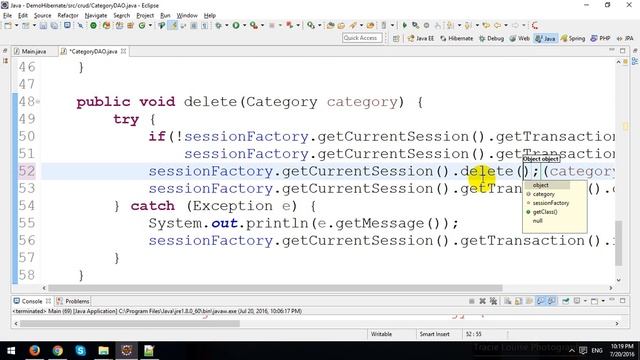The height and width of the screenshot is (360, 640).
Task: Toggle Scroll Lock in Console toolbar
Action: coord(518,301)
